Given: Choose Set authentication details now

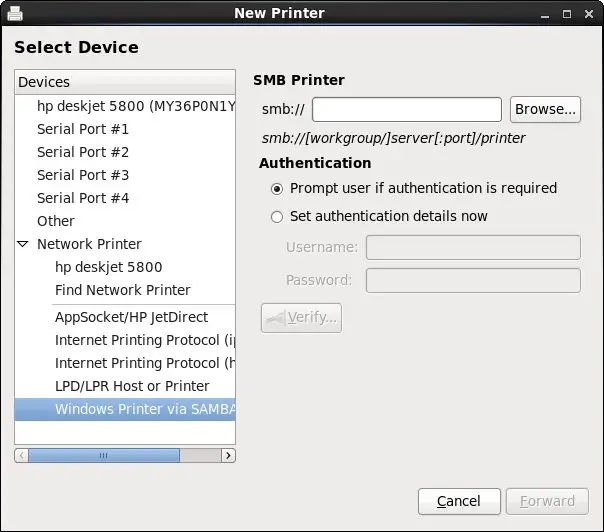Looking at the screenshot, I should click(277, 216).
